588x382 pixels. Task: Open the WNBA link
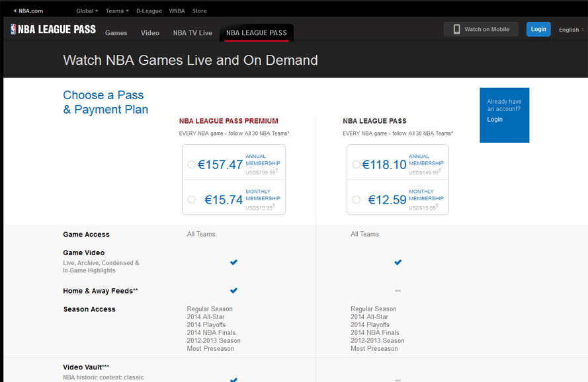177,11
